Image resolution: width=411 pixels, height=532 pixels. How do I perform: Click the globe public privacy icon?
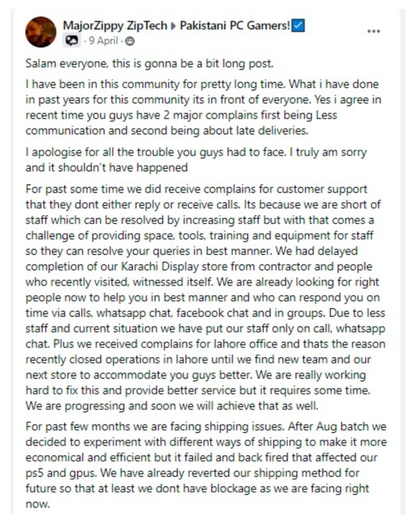pyautogui.click(x=130, y=42)
